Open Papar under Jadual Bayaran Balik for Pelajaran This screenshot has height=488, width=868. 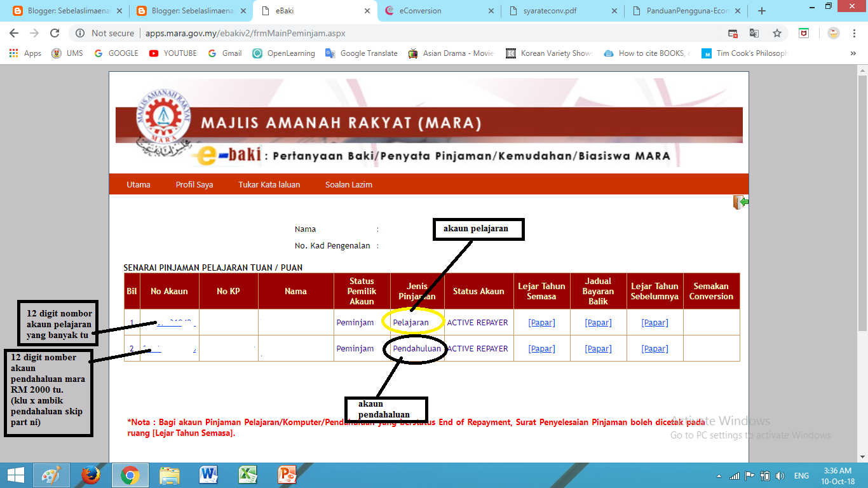click(598, 323)
